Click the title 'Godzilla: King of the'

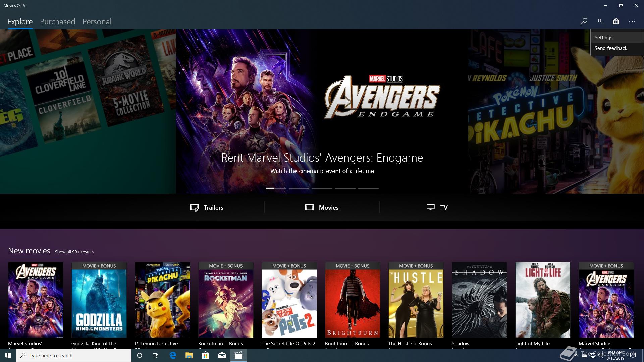pyautogui.click(x=94, y=344)
